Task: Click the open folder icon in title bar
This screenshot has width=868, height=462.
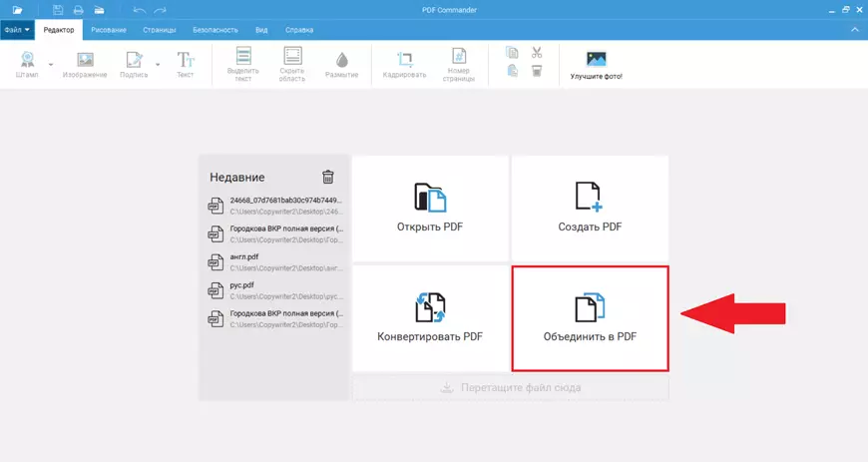Action: pyautogui.click(x=18, y=10)
